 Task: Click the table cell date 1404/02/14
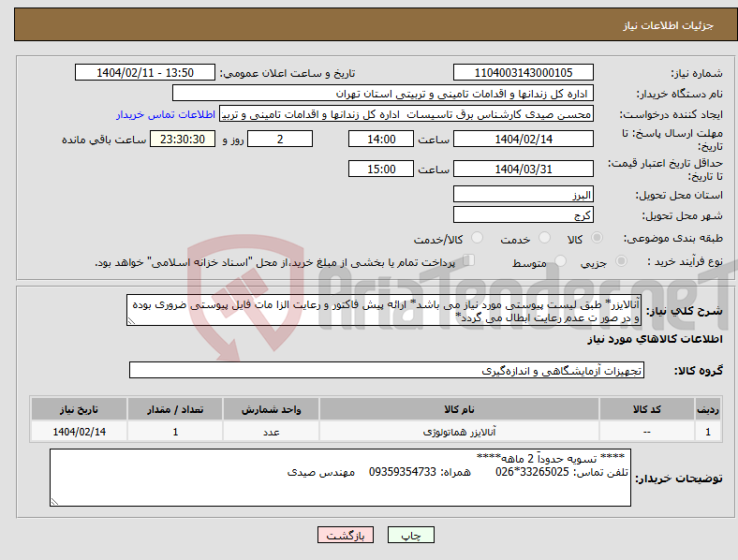(x=79, y=432)
